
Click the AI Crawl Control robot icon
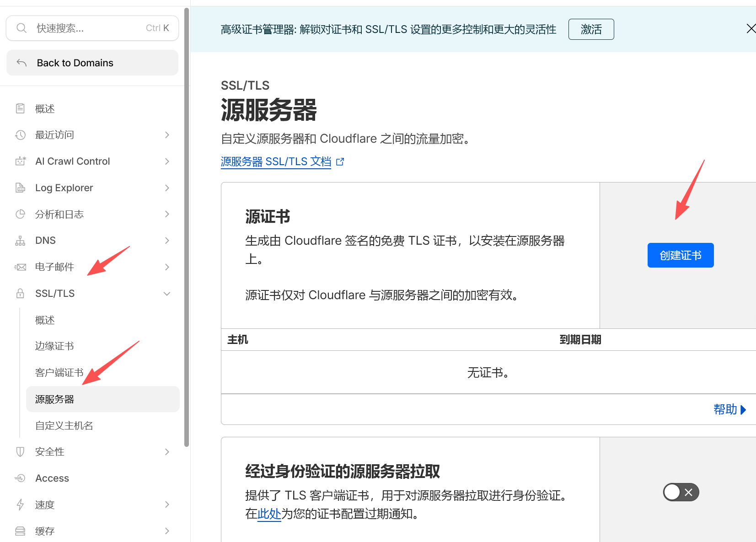coord(20,161)
